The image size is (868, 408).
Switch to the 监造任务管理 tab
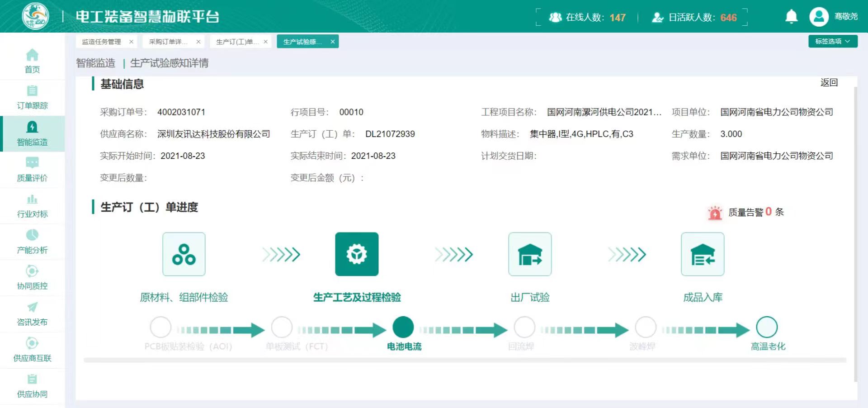click(101, 42)
